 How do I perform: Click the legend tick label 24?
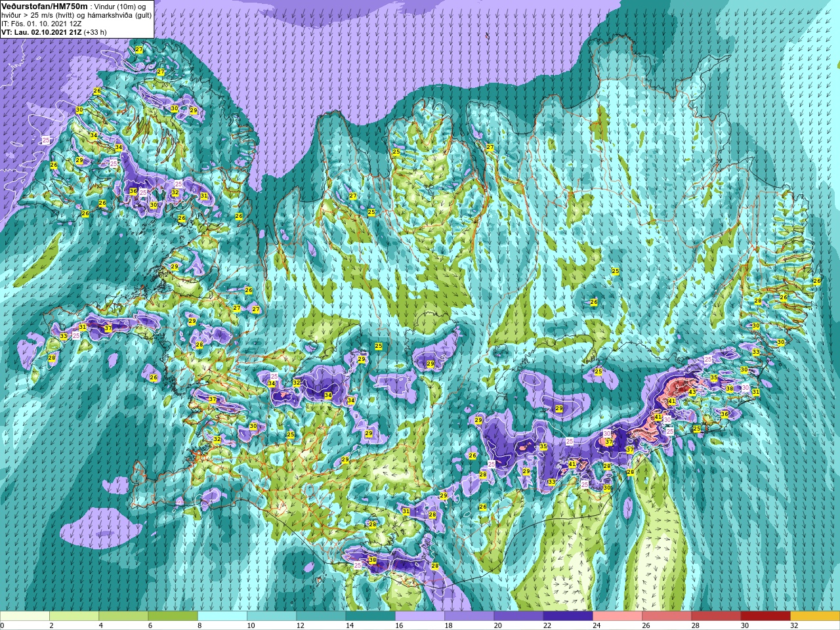click(x=597, y=625)
